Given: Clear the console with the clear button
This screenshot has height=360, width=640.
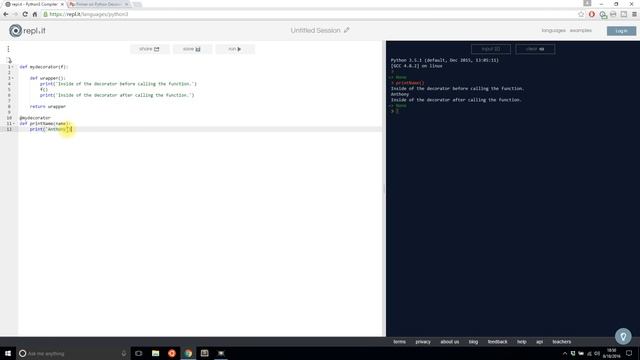Looking at the screenshot, I should tap(535, 49).
